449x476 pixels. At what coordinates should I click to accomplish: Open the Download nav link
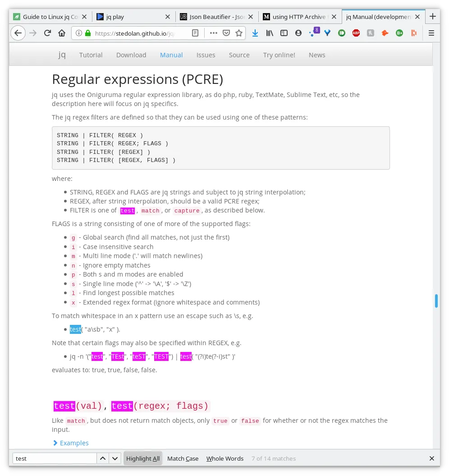point(131,55)
